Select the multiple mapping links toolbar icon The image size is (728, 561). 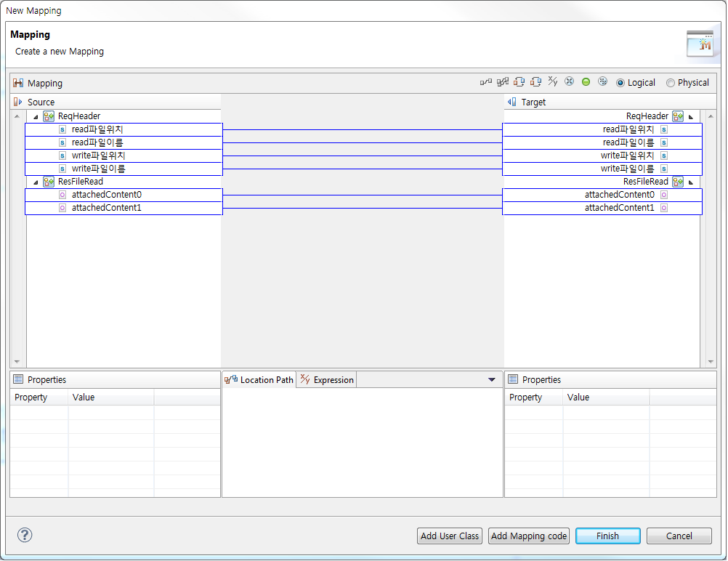click(501, 81)
